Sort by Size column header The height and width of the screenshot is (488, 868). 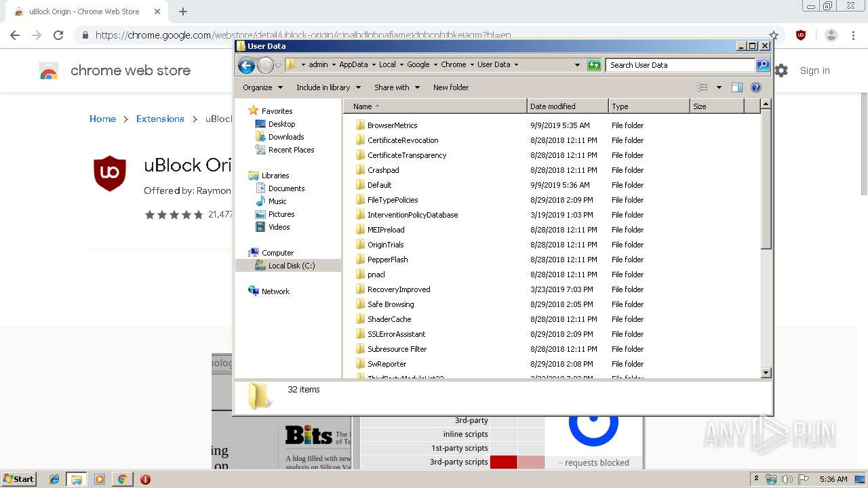point(717,106)
